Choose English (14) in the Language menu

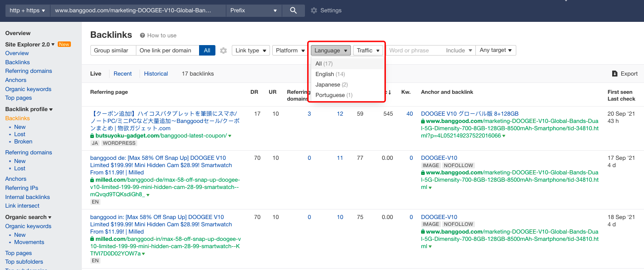346,74
